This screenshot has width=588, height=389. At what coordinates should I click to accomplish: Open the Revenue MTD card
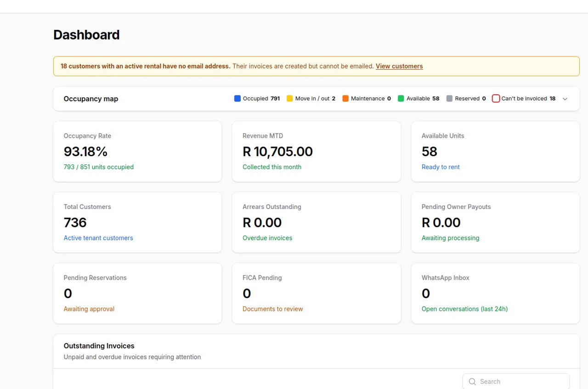pyautogui.click(x=317, y=152)
